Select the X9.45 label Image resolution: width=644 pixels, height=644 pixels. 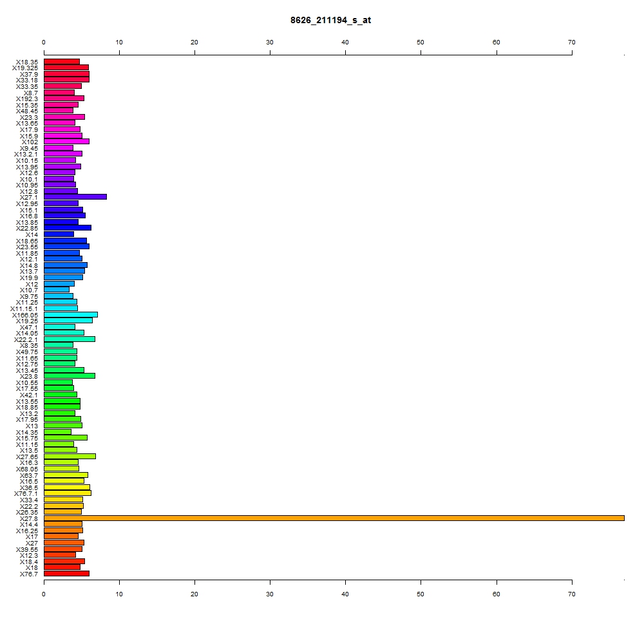(x=29, y=148)
